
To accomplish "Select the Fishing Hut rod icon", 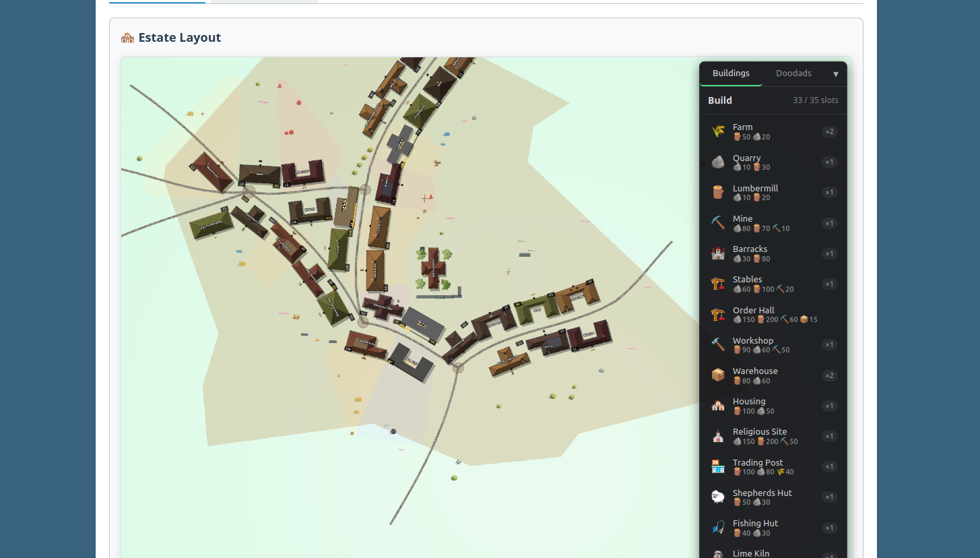I will (718, 528).
